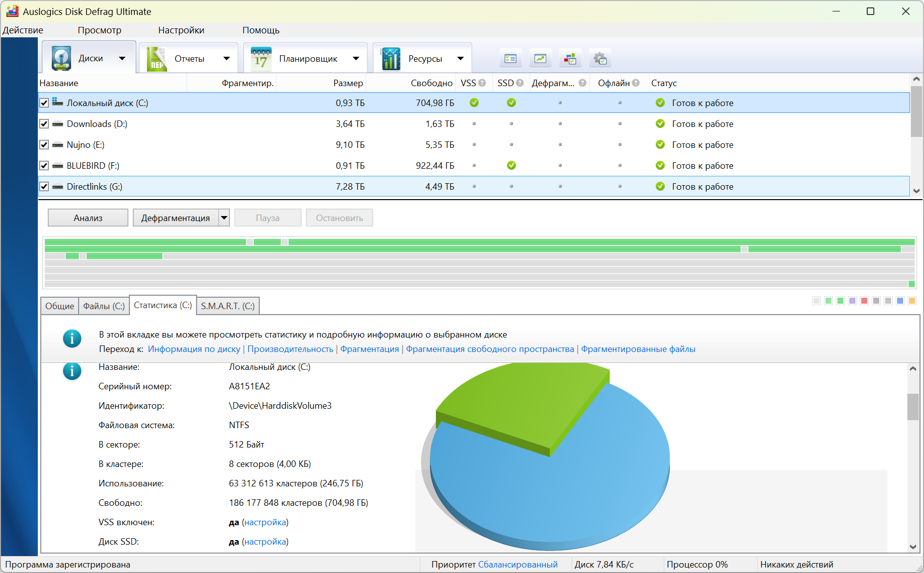Uncheck the Локальный диск (C:) checkbox
Screen dimensions: 924x573
pos(44,103)
